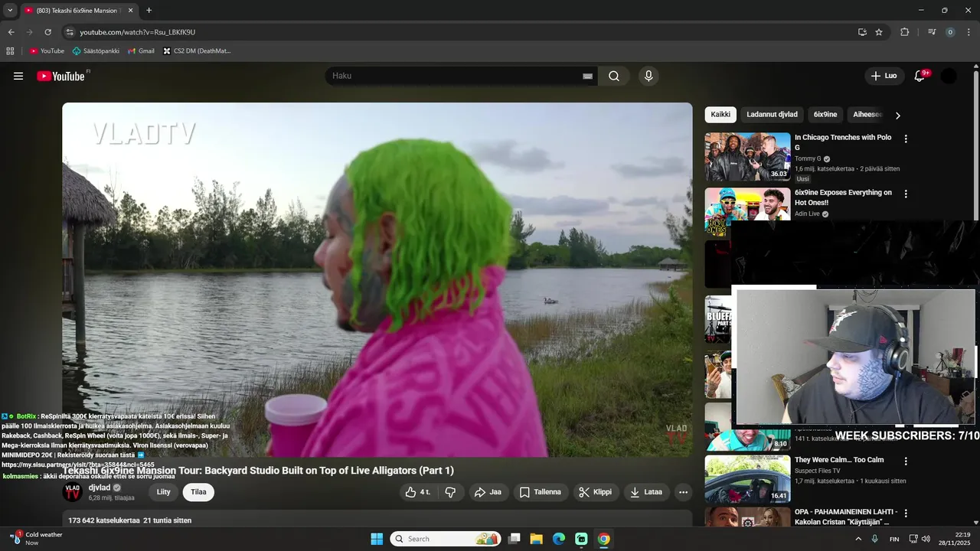Open the Chrome profile avatar in toolbar
Screen dimensions: 980x551
(x=950, y=32)
